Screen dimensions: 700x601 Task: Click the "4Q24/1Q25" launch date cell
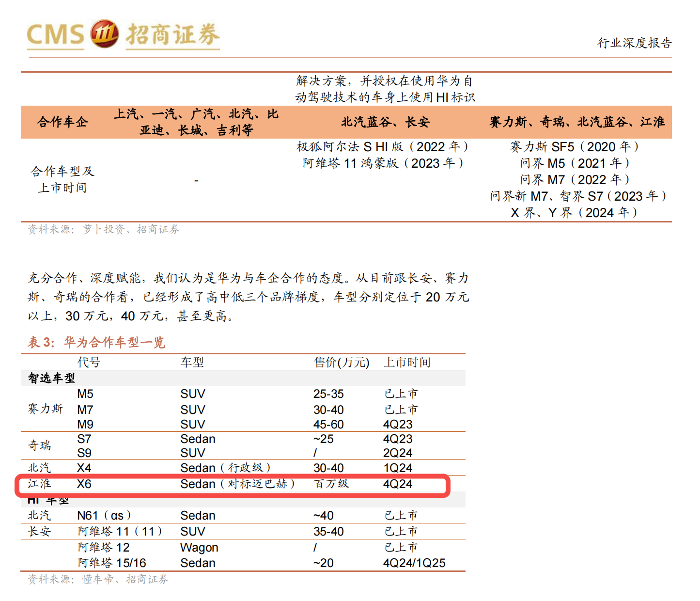point(414,563)
